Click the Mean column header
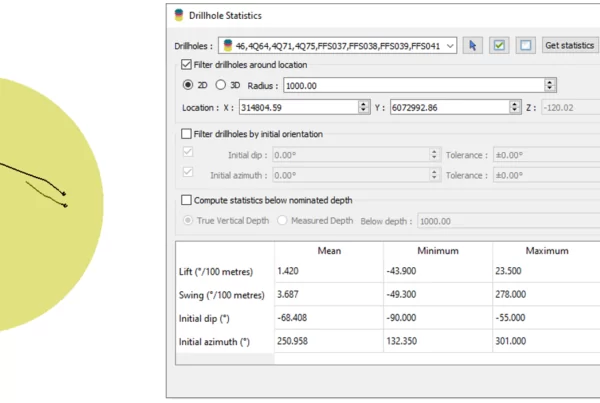 (329, 251)
